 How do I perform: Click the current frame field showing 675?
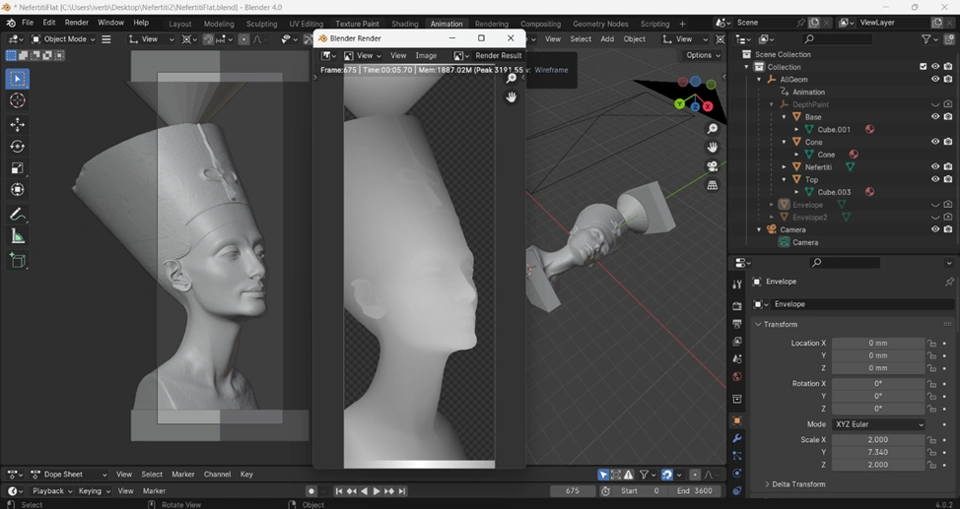pos(572,491)
